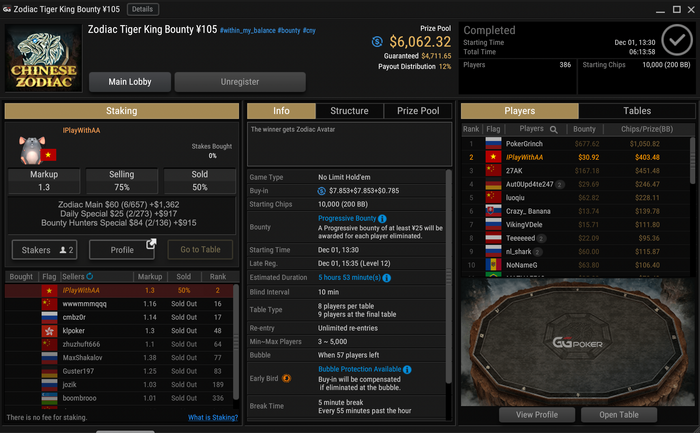Switch to the Prize Pool tab
The image size is (700, 433).
point(418,111)
